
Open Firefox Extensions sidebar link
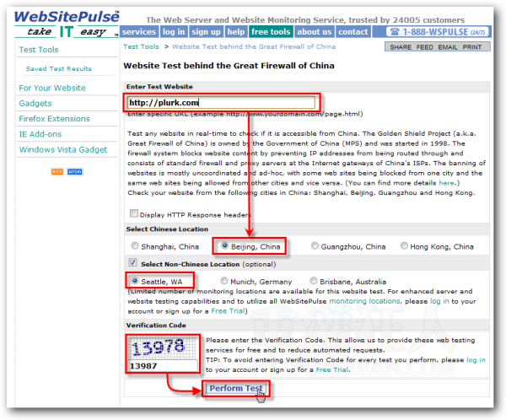point(54,119)
